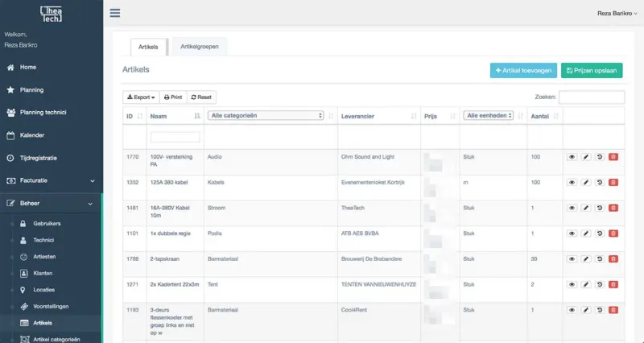This screenshot has width=644, height=343.
Task: Open Locaties under Beheer
Action: [44, 290]
